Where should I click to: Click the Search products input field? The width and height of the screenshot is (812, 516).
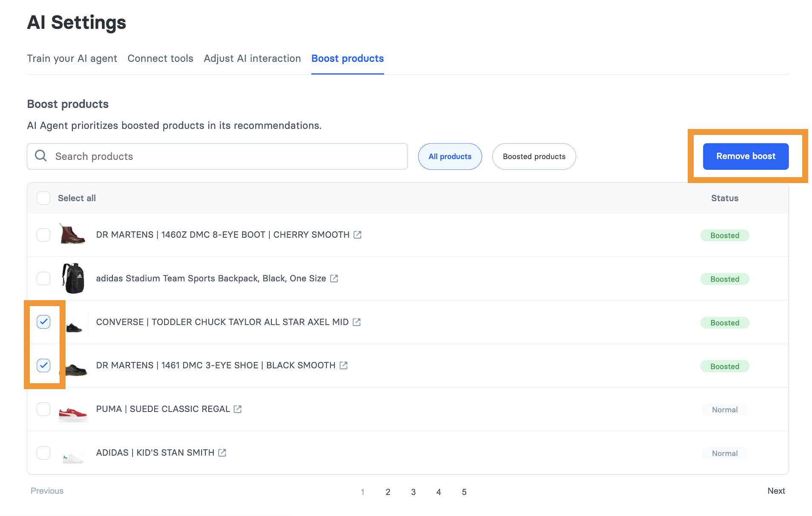click(213, 156)
